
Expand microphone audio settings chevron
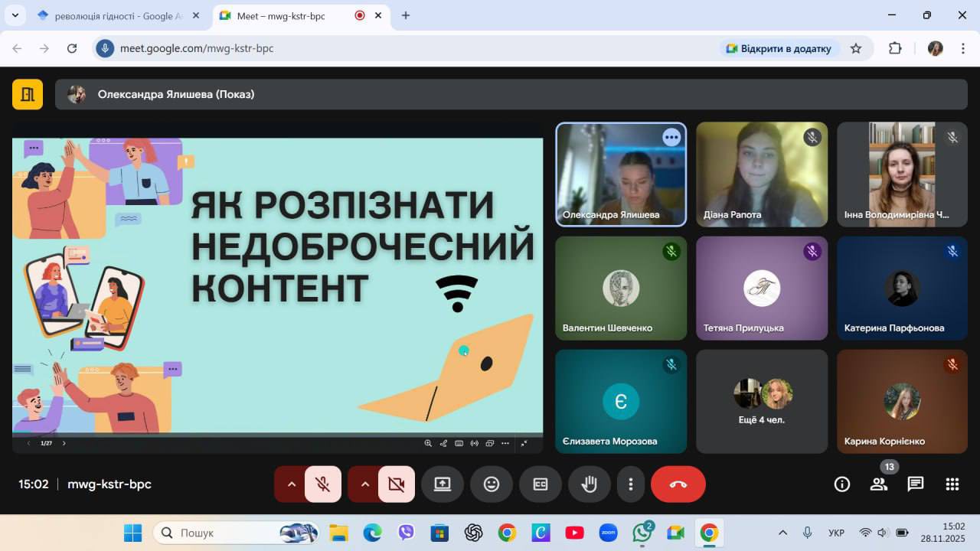291,484
